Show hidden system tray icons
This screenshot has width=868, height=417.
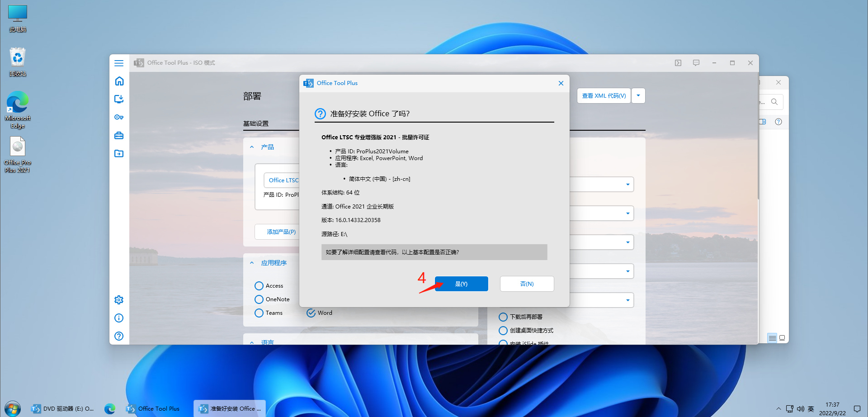(x=778, y=409)
